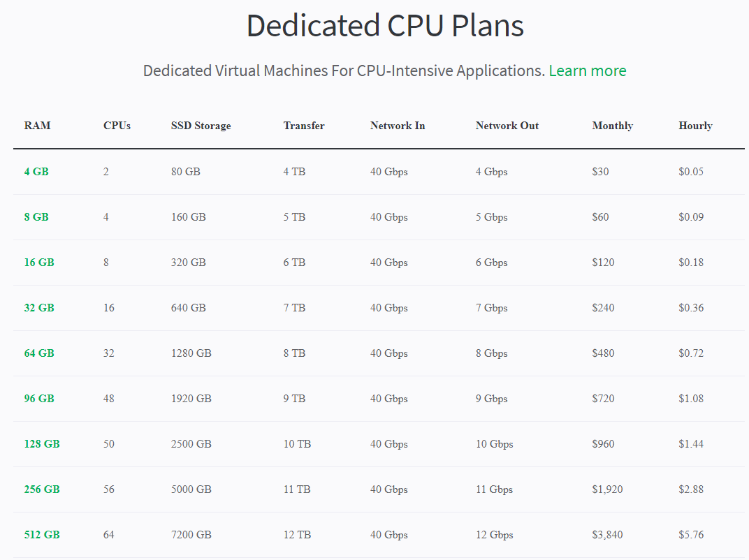
Task: Choose the 16 GB RAM plan link
Action: (39, 263)
